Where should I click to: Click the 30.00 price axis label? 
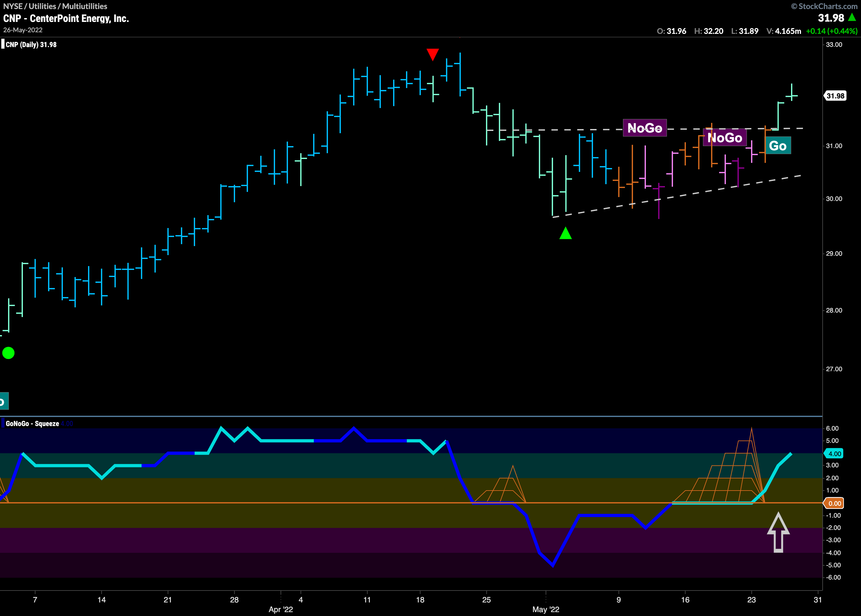834,199
